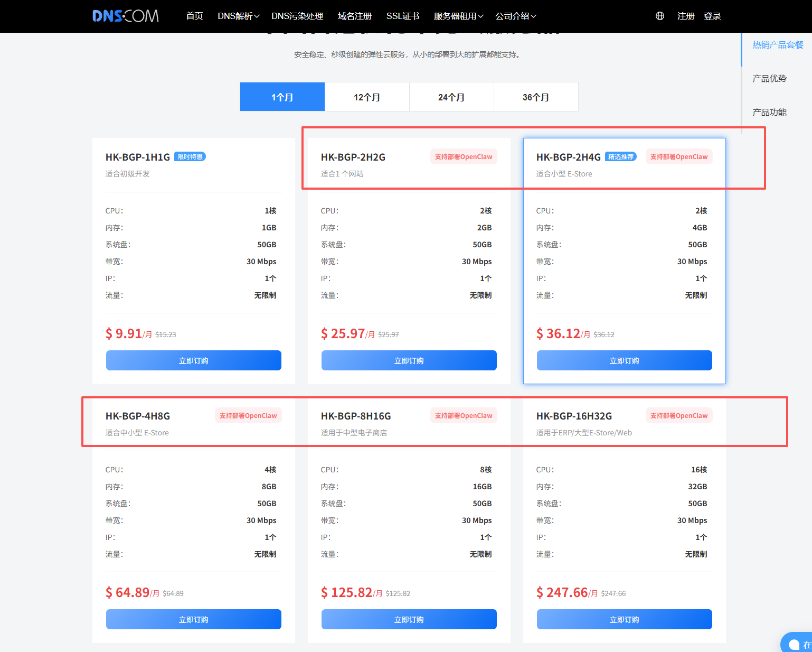Click the OpenClaw tag on HK-BGP-2H2G

pyautogui.click(x=463, y=157)
